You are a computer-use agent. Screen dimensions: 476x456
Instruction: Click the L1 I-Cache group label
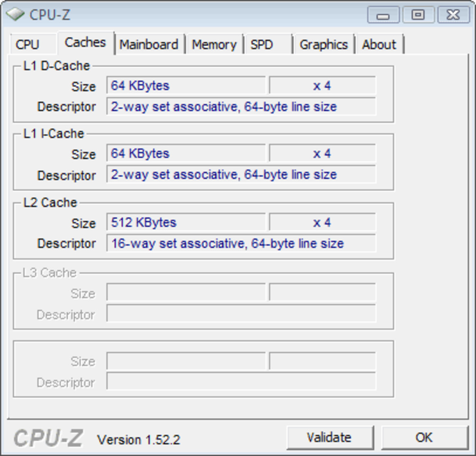54,133
